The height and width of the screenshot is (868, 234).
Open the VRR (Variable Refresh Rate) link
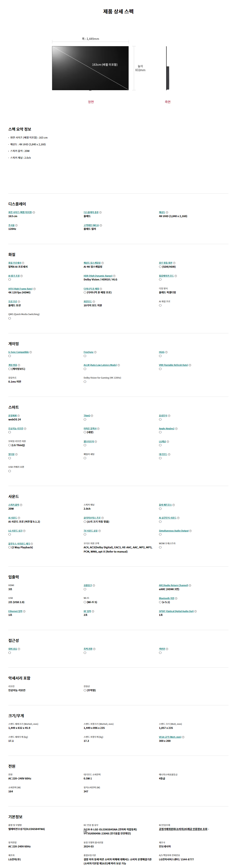pos(174,365)
